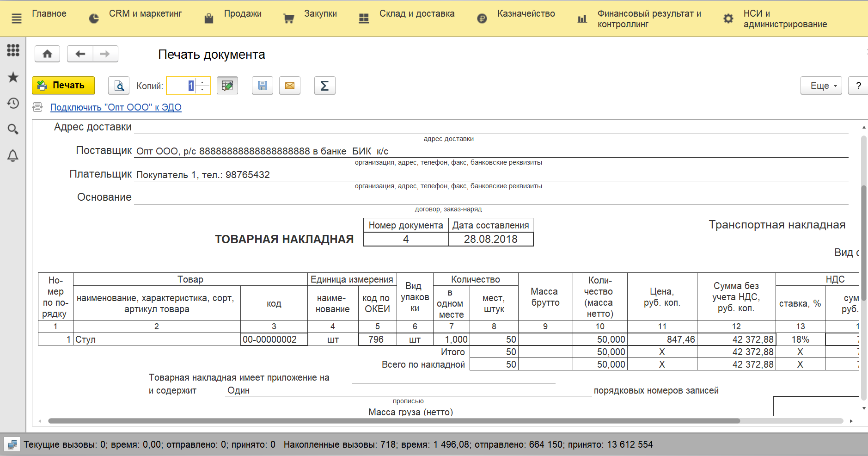The height and width of the screenshot is (456, 868).
Task: Decrease copies count with down stepper
Action: [x=202, y=90]
